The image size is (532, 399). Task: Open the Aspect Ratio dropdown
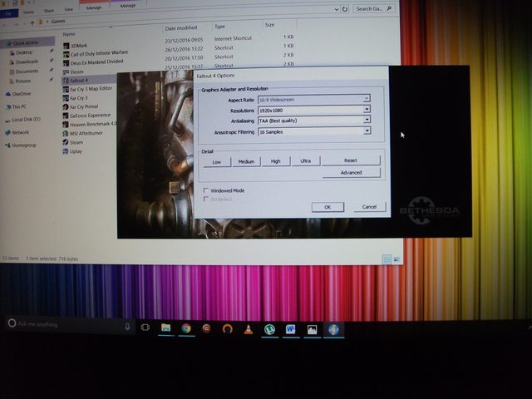point(314,100)
